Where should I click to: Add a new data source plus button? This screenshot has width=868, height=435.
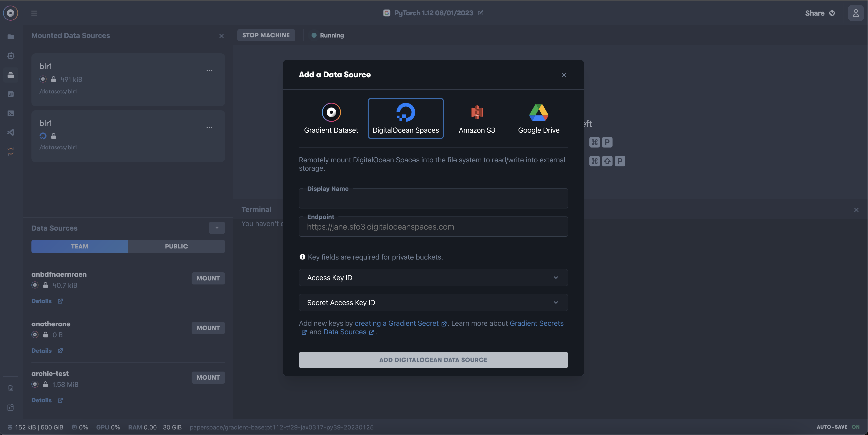[x=217, y=228]
